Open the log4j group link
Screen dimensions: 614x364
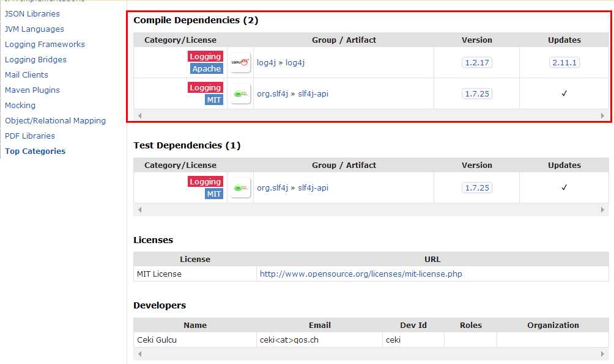pyautogui.click(x=266, y=62)
